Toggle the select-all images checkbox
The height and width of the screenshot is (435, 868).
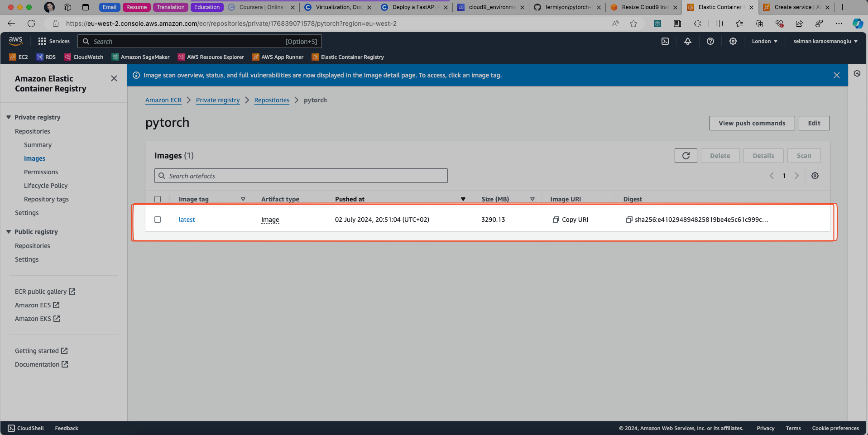[158, 199]
